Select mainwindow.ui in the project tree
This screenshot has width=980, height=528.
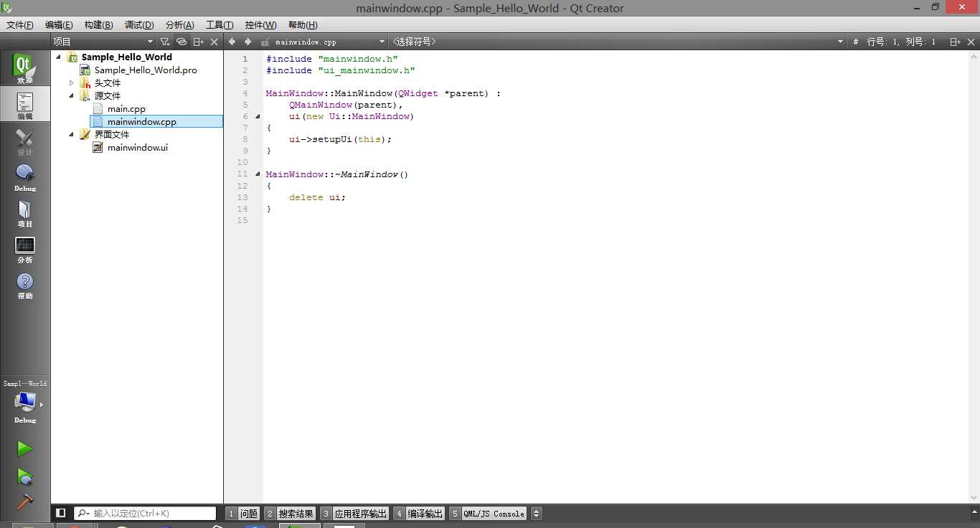click(x=138, y=147)
